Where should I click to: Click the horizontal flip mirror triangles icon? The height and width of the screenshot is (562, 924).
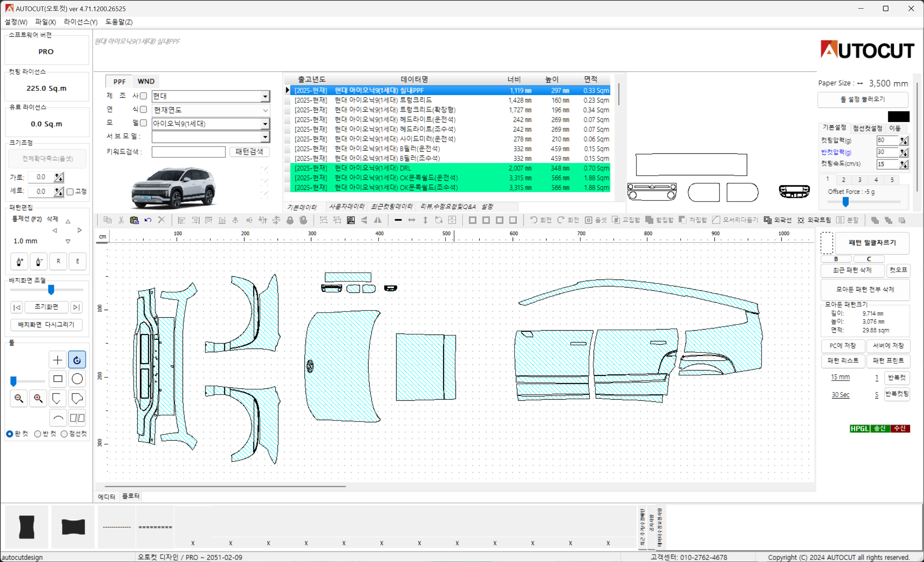378,220
